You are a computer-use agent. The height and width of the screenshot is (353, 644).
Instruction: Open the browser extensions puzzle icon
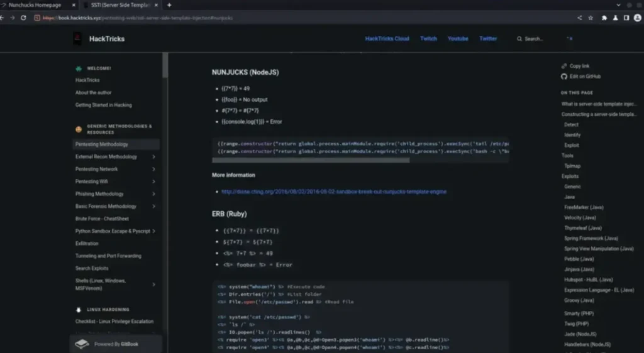tap(604, 18)
